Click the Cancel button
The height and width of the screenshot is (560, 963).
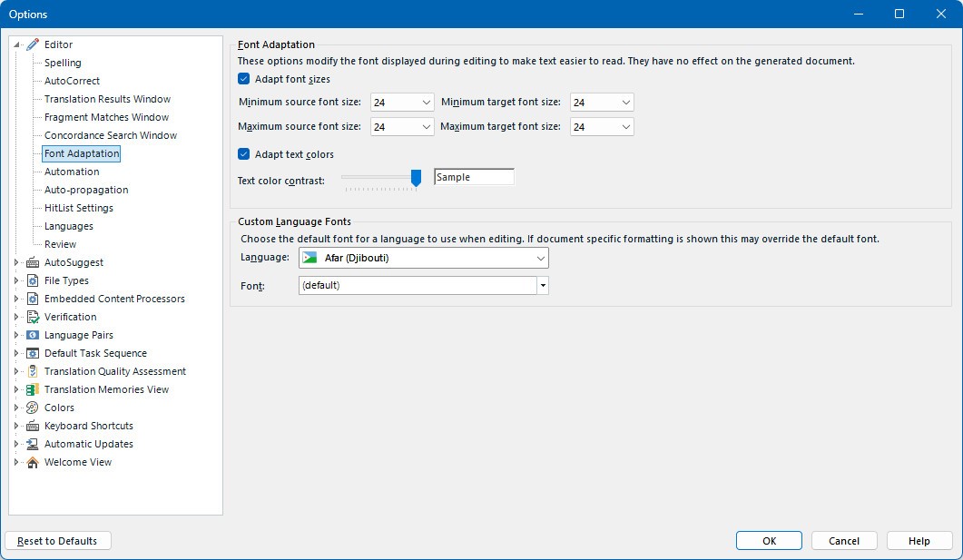[x=844, y=541]
